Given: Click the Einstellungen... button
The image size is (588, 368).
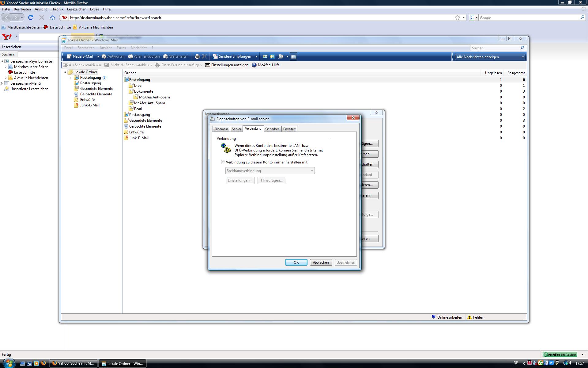Looking at the screenshot, I should click(x=240, y=180).
